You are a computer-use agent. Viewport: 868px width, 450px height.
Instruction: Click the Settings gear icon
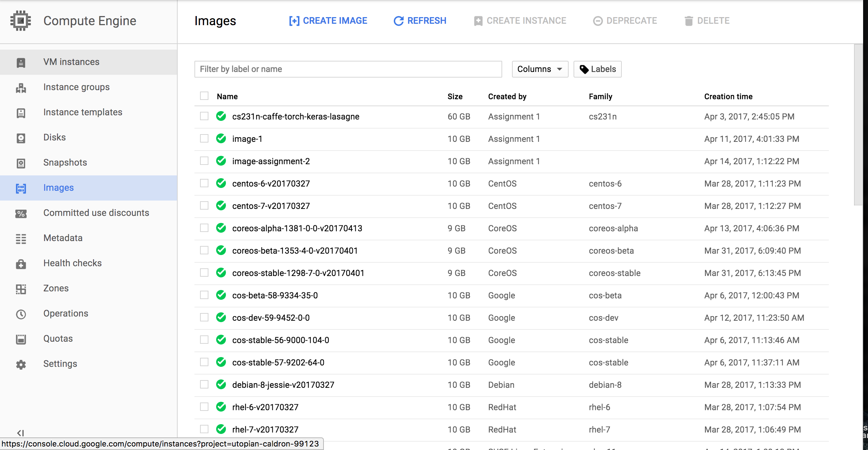coord(21,364)
